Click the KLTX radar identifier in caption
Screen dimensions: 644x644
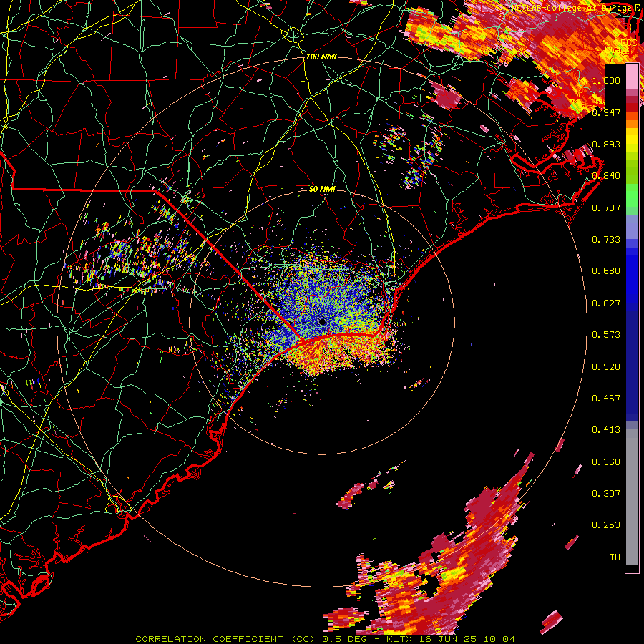click(401, 639)
